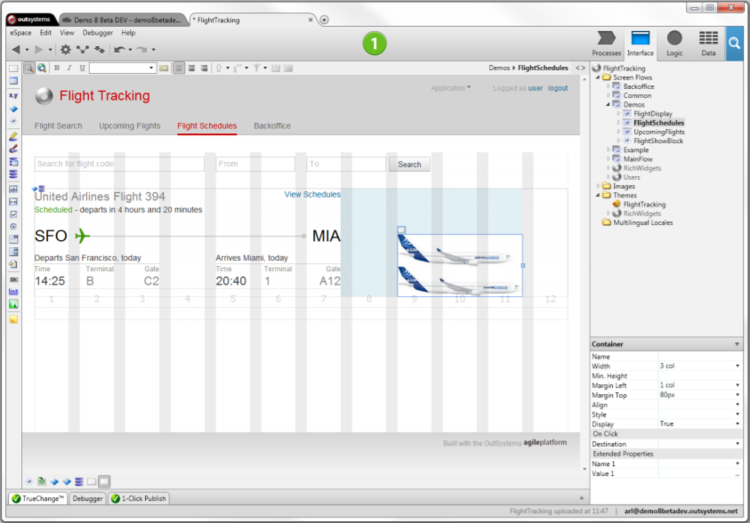Open the gear settings icon in toolbar
The height and width of the screenshot is (523, 750).
66,49
